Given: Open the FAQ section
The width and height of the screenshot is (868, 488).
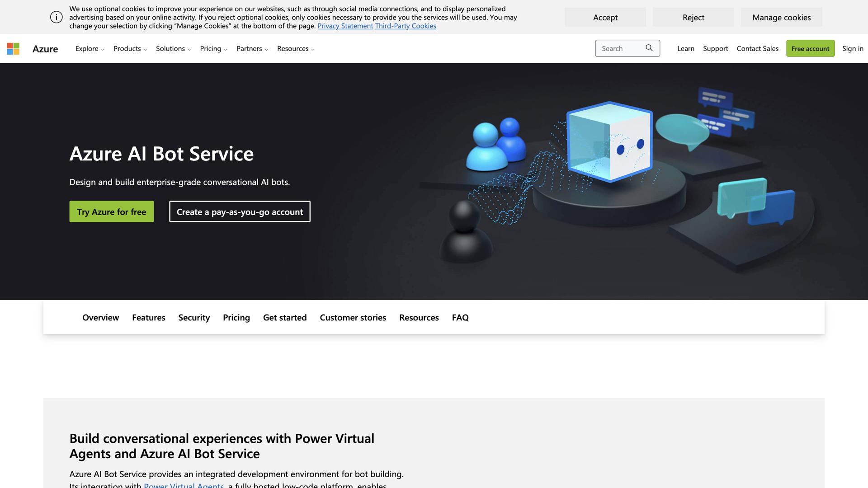Looking at the screenshot, I should 460,318.
